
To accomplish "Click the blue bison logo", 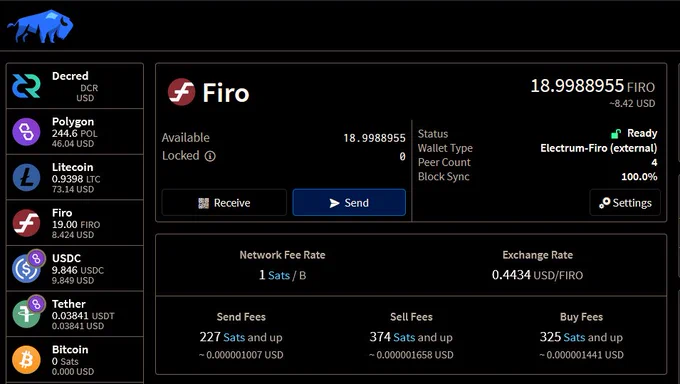I will click(40, 26).
